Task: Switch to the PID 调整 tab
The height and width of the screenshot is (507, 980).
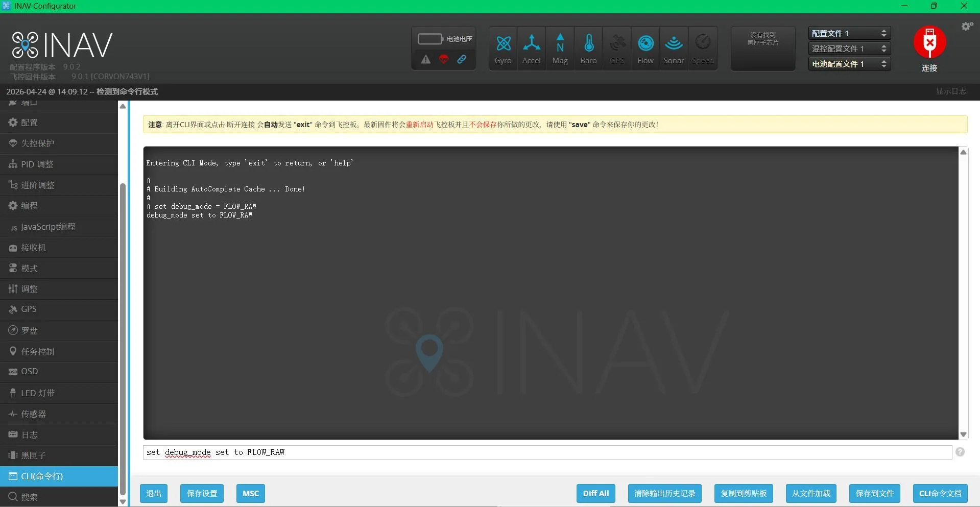Action: click(x=59, y=164)
